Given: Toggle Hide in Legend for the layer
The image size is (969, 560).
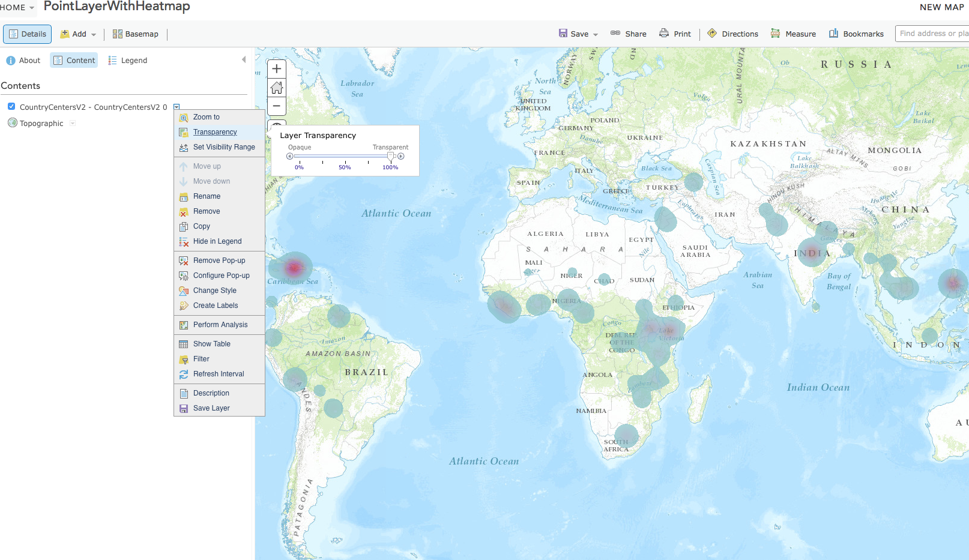Looking at the screenshot, I should pyautogui.click(x=183, y=241).
